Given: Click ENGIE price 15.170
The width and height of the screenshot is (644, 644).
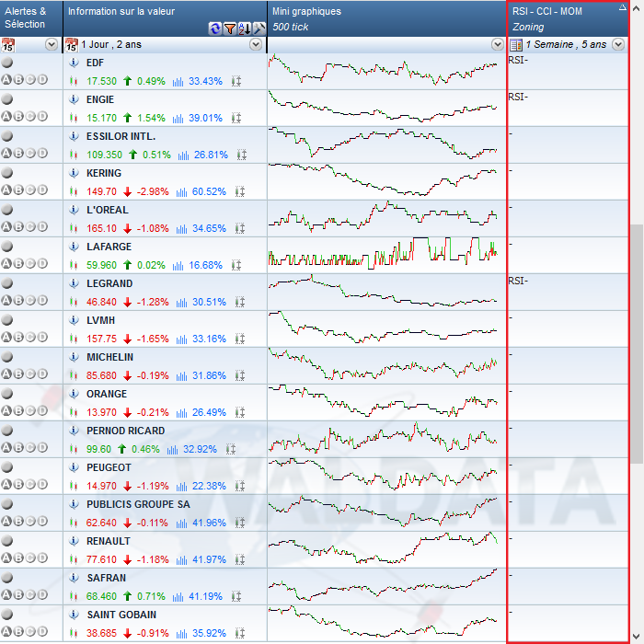Looking at the screenshot, I should (x=101, y=119).
